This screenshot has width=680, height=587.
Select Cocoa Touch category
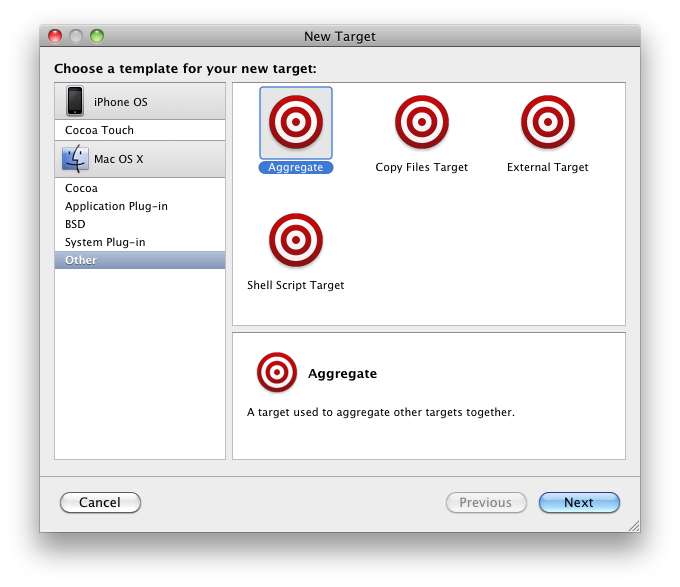(99, 130)
